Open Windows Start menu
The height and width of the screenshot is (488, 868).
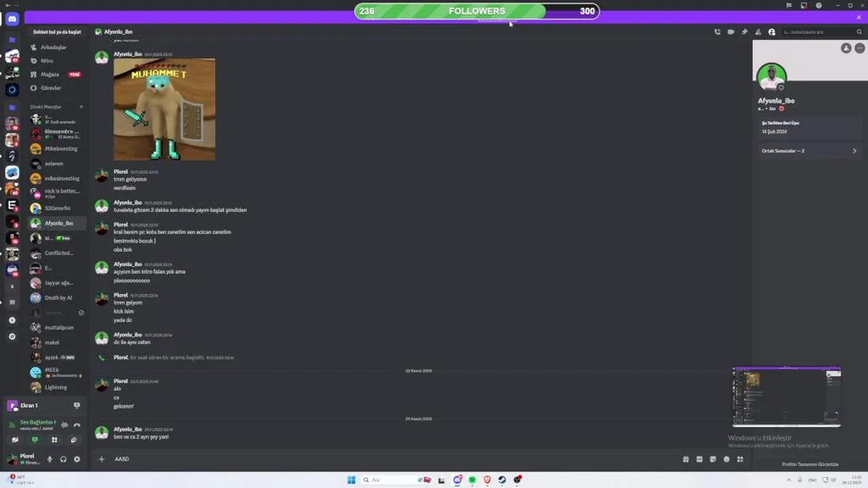[x=351, y=480]
